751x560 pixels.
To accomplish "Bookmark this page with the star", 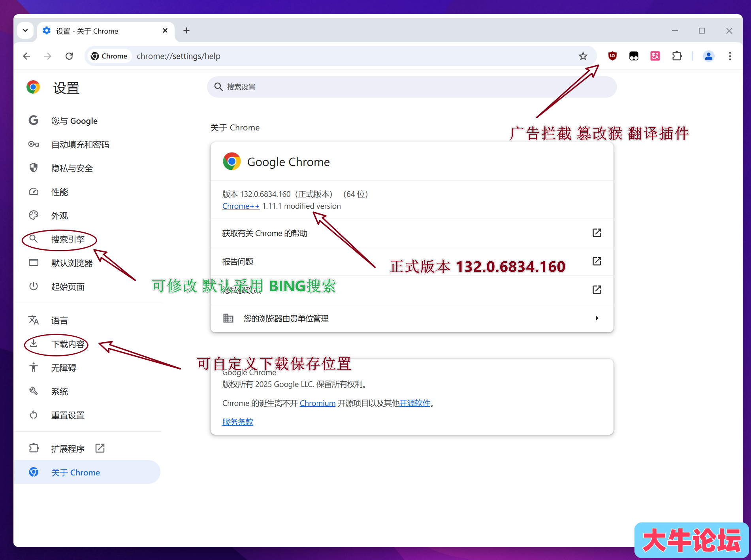I will point(583,56).
